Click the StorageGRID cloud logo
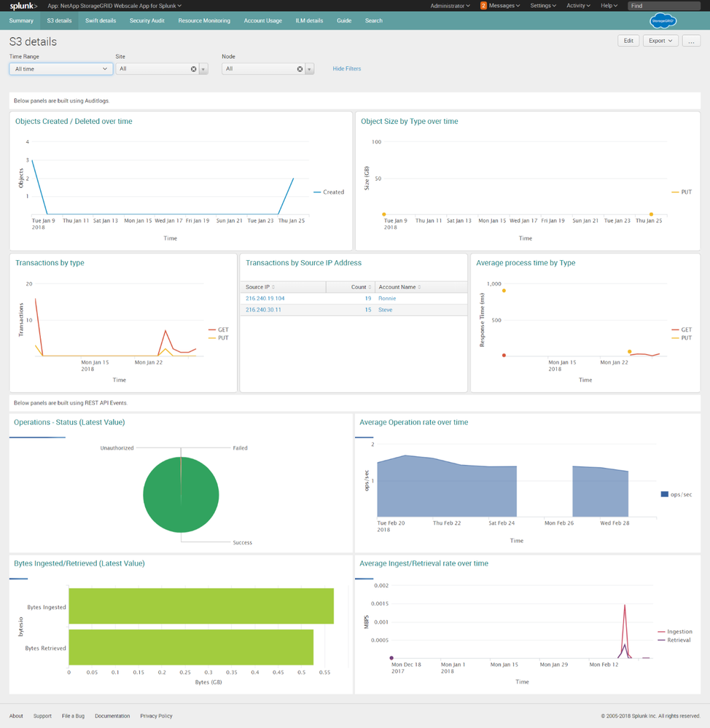This screenshot has height=728, width=710. tap(662, 21)
